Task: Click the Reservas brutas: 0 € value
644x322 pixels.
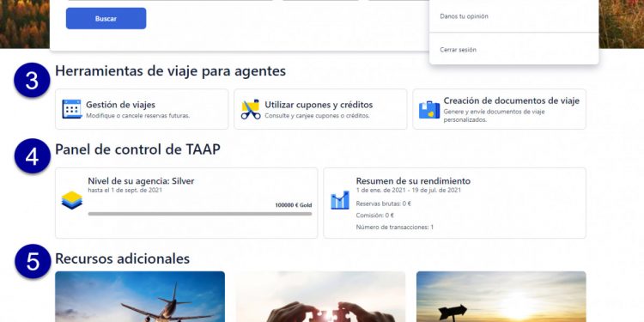Action: (x=384, y=204)
